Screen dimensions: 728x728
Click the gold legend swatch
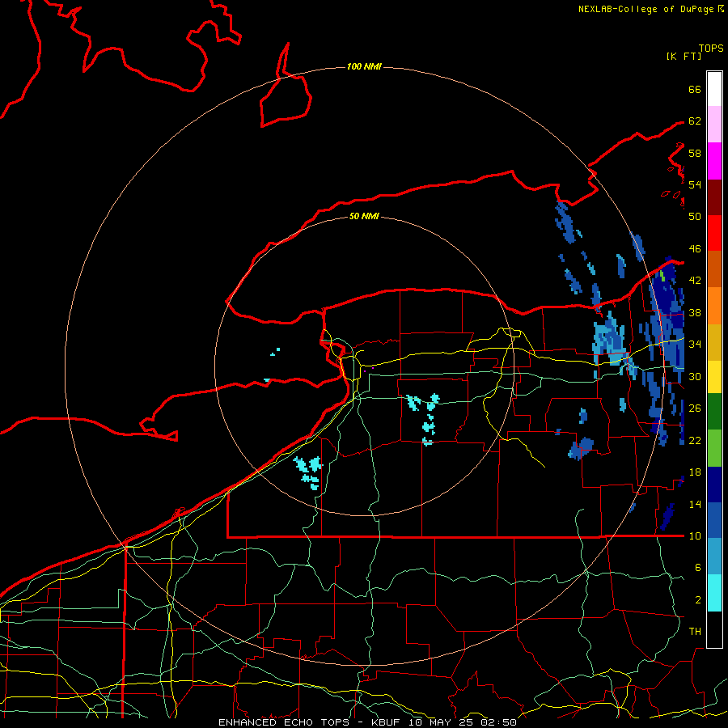point(714,342)
